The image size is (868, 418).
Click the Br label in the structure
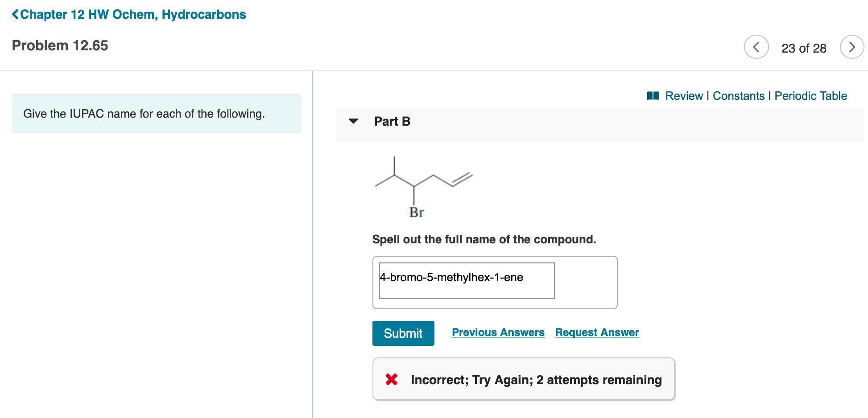416,213
